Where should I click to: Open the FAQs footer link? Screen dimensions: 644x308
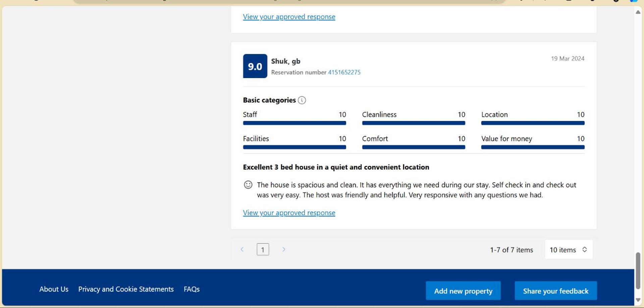(x=192, y=289)
